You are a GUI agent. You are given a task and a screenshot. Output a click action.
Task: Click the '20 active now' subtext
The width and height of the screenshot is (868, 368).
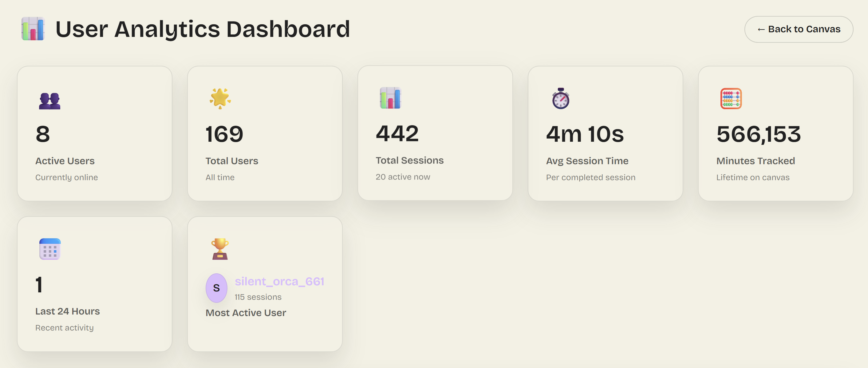(403, 177)
